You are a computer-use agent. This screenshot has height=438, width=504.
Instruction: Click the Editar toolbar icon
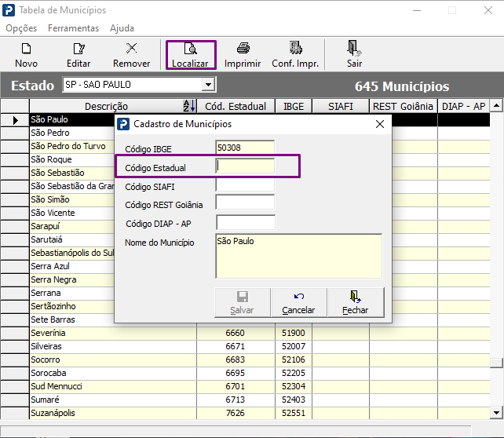click(x=79, y=55)
